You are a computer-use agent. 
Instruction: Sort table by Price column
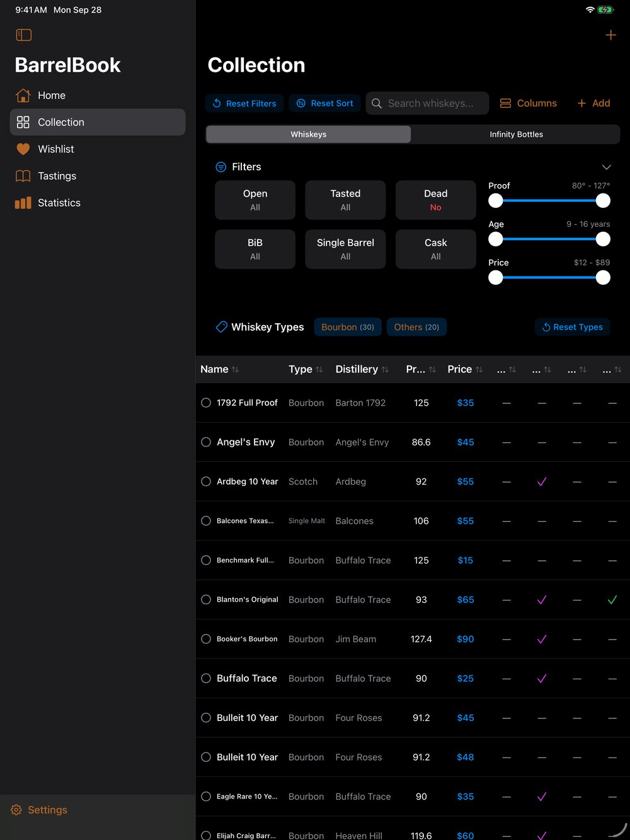click(465, 369)
